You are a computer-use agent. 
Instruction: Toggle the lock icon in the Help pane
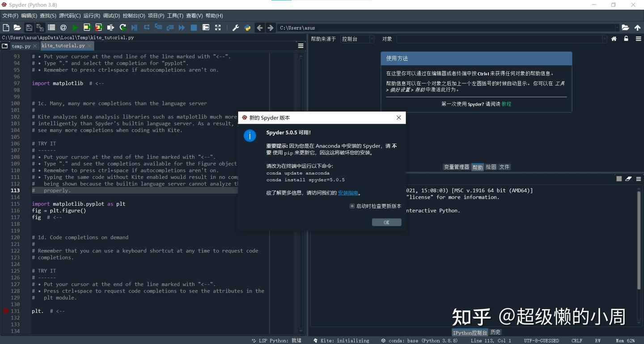(625, 39)
